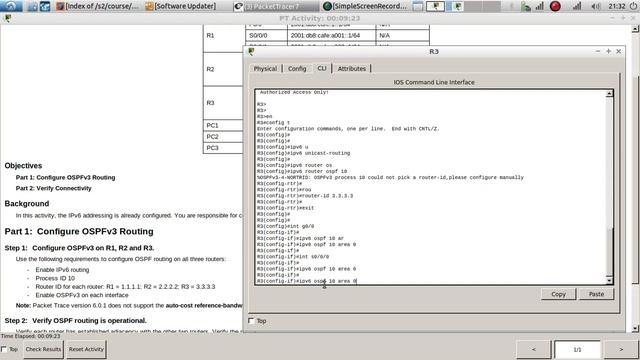Screen dimensions: 640x360
Task: Switch to the Physical tab in R3
Action: click(x=265, y=69)
